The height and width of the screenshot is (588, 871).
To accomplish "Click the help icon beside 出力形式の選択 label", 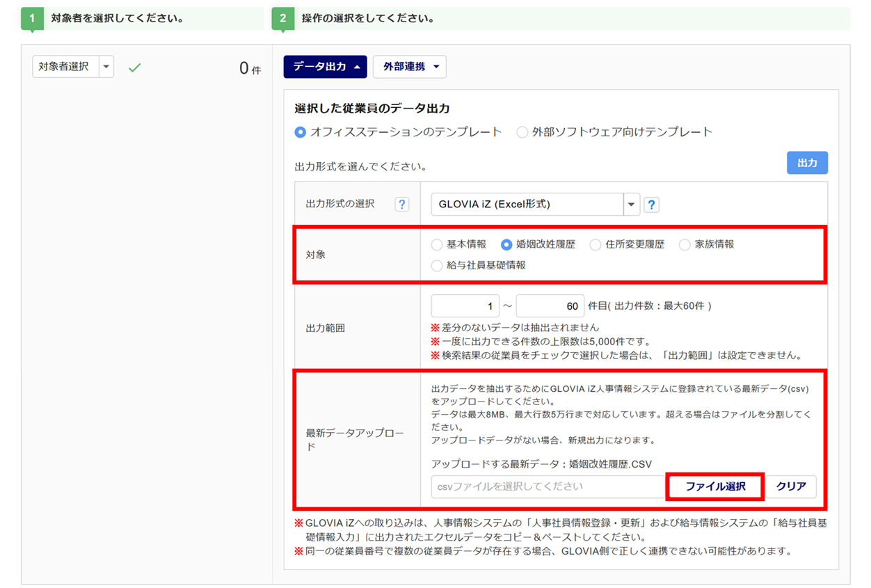I will click(x=401, y=205).
